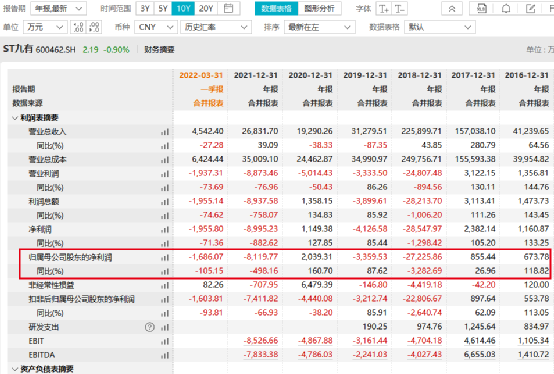Select the 3Y time range

pos(145,8)
